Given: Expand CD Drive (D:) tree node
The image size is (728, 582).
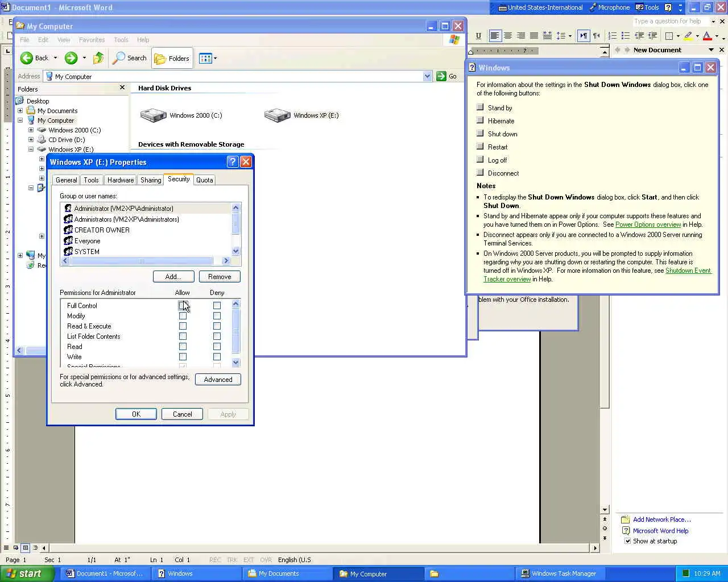Looking at the screenshot, I should click(31, 140).
